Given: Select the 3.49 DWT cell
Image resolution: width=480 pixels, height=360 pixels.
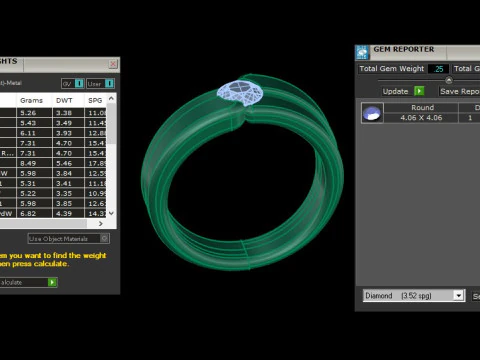Looking at the screenshot, I should point(68,123).
